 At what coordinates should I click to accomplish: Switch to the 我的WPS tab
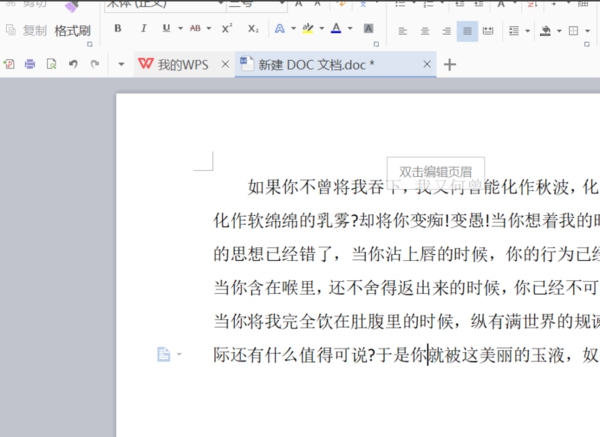pyautogui.click(x=184, y=65)
